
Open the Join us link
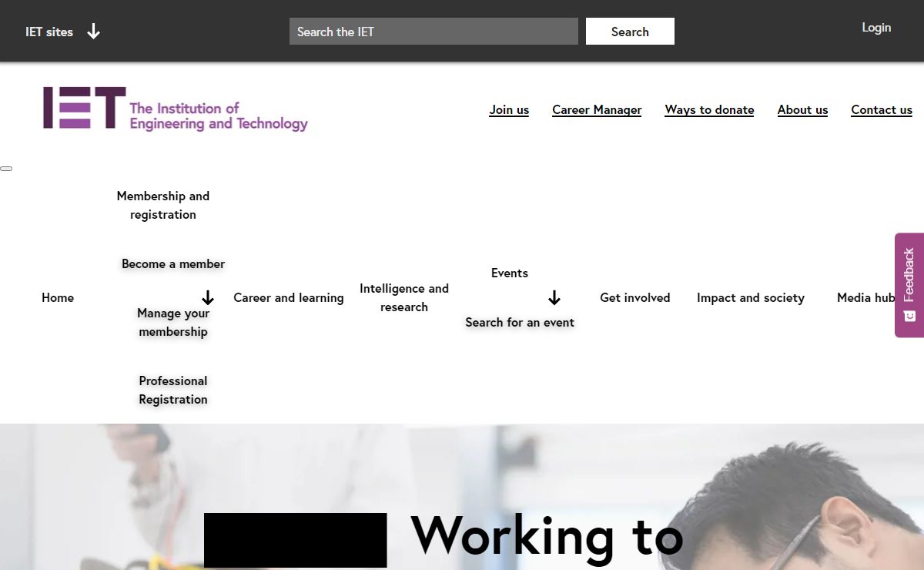[x=509, y=109]
